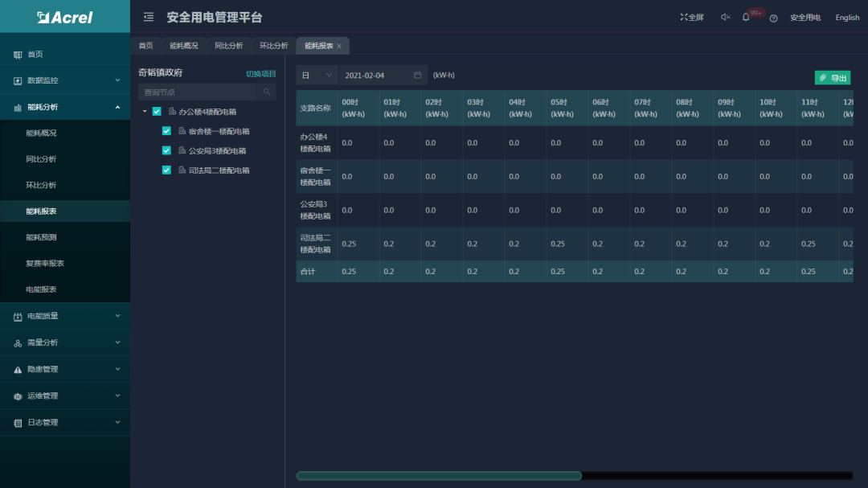Image resolution: width=868 pixels, height=488 pixels.
Task: Click the 切换项目 link
Action: [x=260, y=74]
